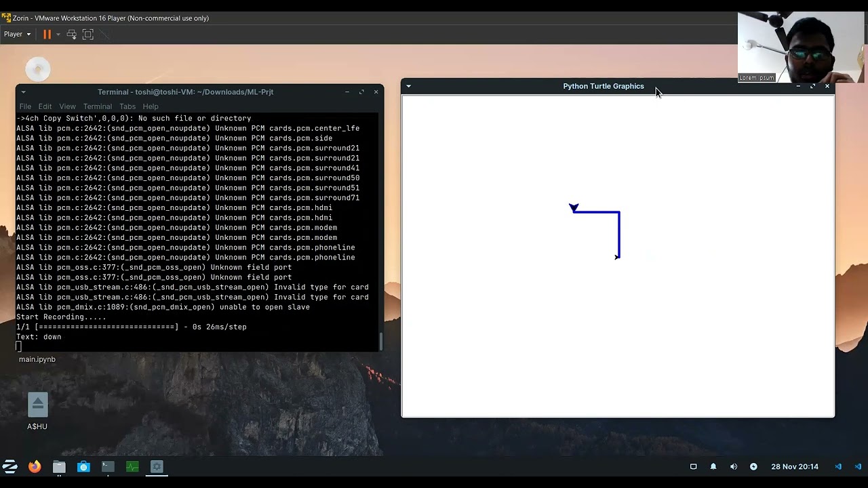This screenshot has height=488, width=868.
Task: Open Python Turtle Graphics window menu arrow
Action: 408,86
